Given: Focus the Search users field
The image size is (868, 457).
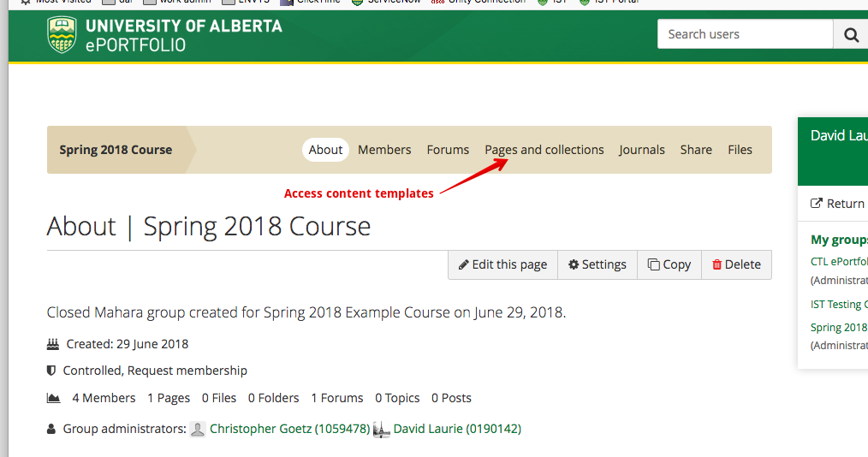Looking at the screenshot, I should point(745,34).
